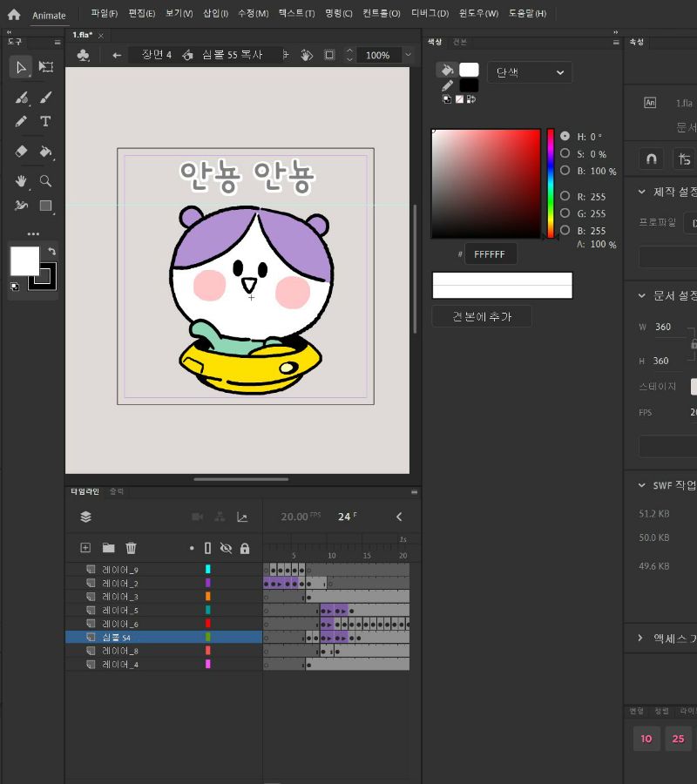Toggle hide all layers eye icon
The width and height of the screenshot is (697, 784).
pos(226,548)
